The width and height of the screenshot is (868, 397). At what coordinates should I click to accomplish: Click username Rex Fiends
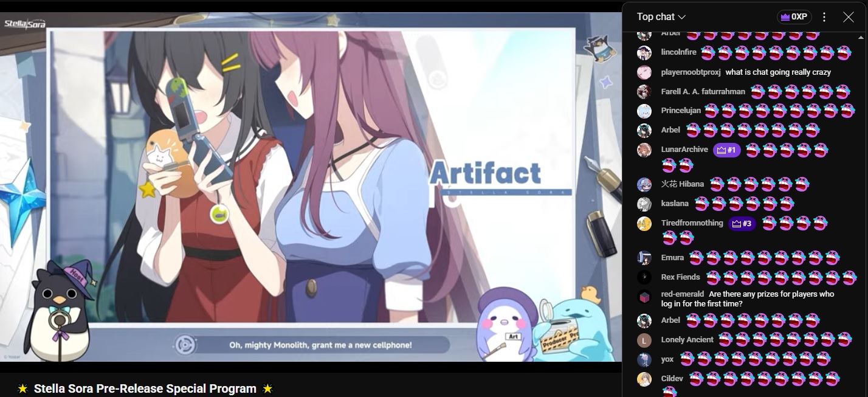(x=681, y=277)
